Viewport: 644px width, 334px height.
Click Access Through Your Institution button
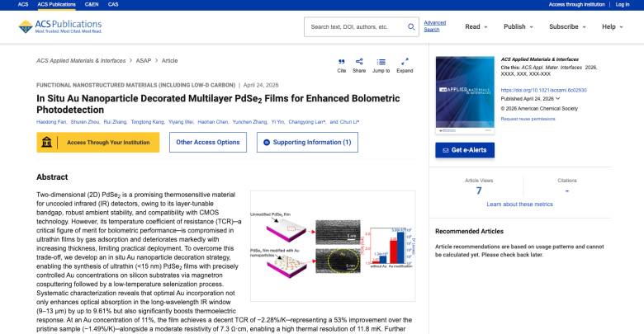point(97,143)
